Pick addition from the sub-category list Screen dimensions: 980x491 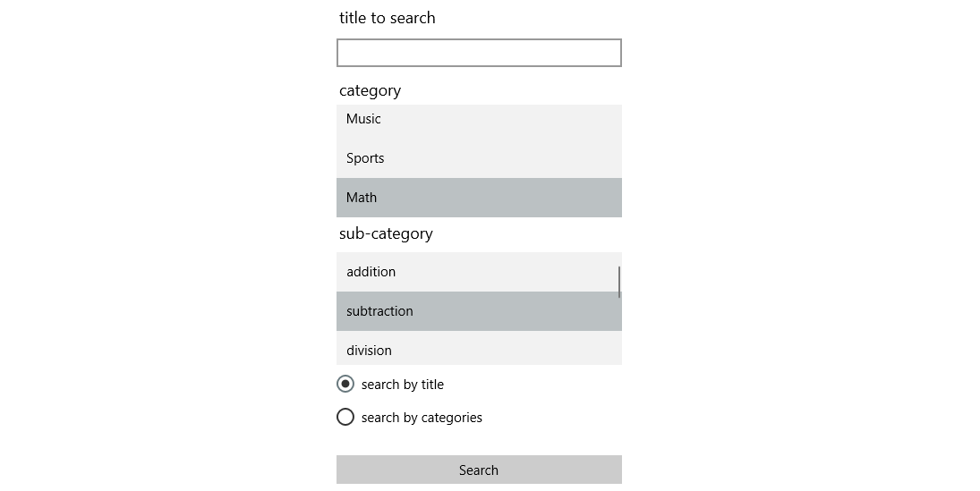click(x=476, y=272)
